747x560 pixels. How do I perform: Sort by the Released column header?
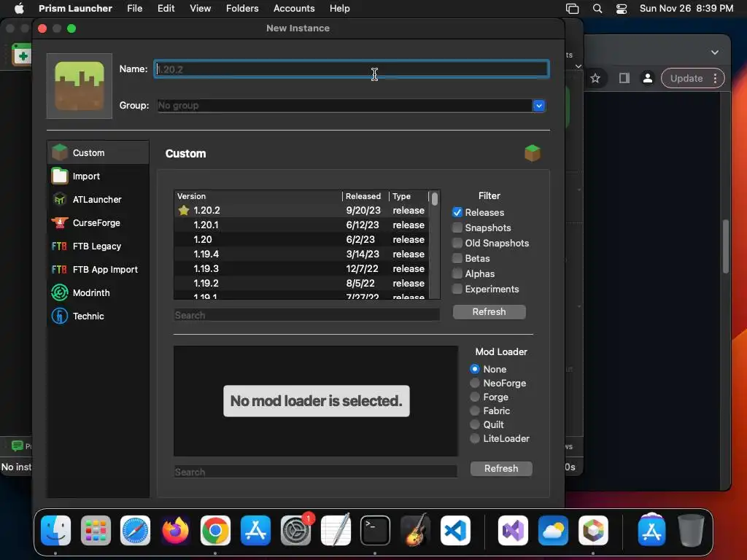[x=365, y=196]
